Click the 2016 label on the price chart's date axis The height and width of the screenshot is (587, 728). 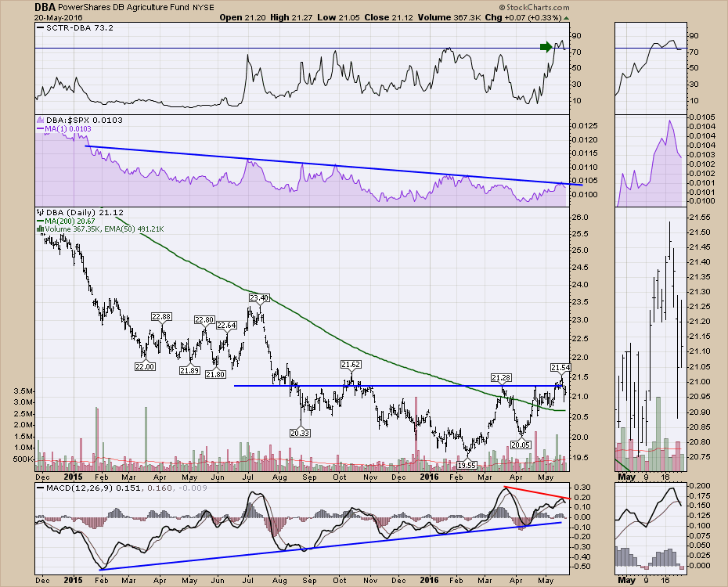429,477
